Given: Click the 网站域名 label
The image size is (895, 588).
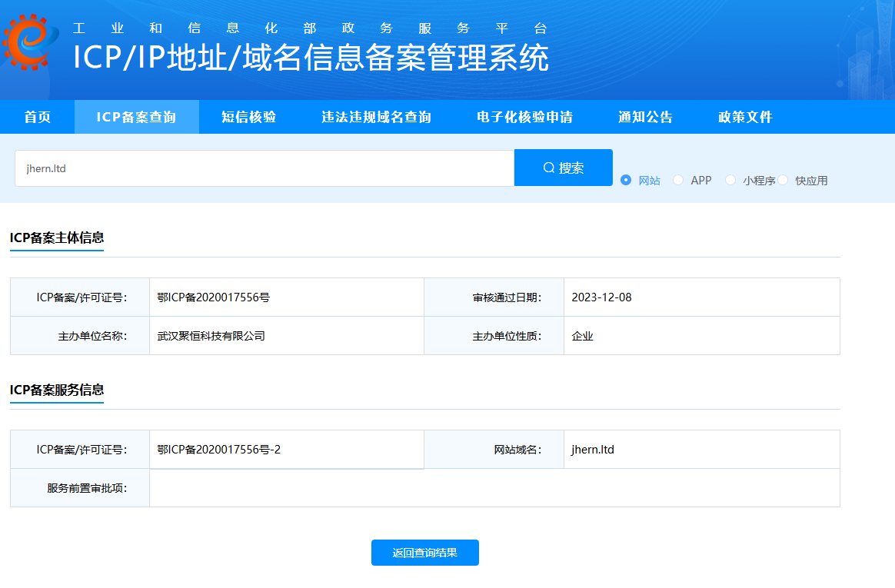Looking at the screenshot, I should [x=517, y=450].
